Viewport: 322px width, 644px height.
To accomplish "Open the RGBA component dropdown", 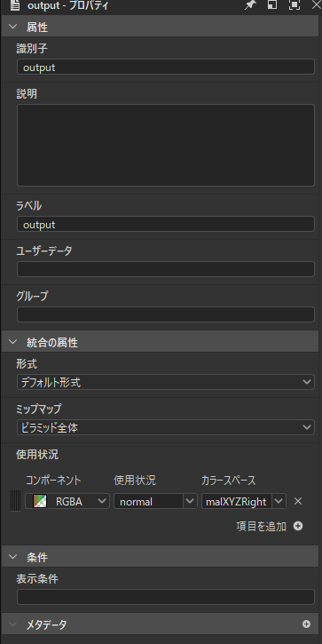I will (67, 501).
